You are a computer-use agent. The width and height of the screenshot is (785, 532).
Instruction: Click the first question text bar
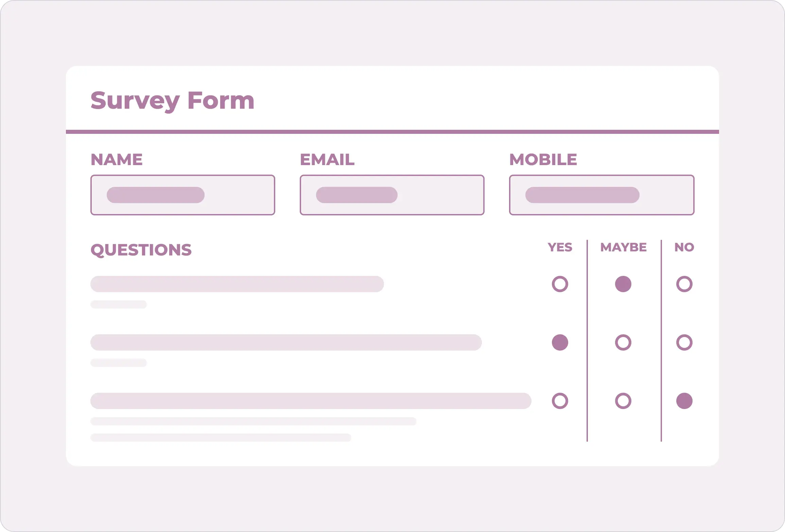237,284
